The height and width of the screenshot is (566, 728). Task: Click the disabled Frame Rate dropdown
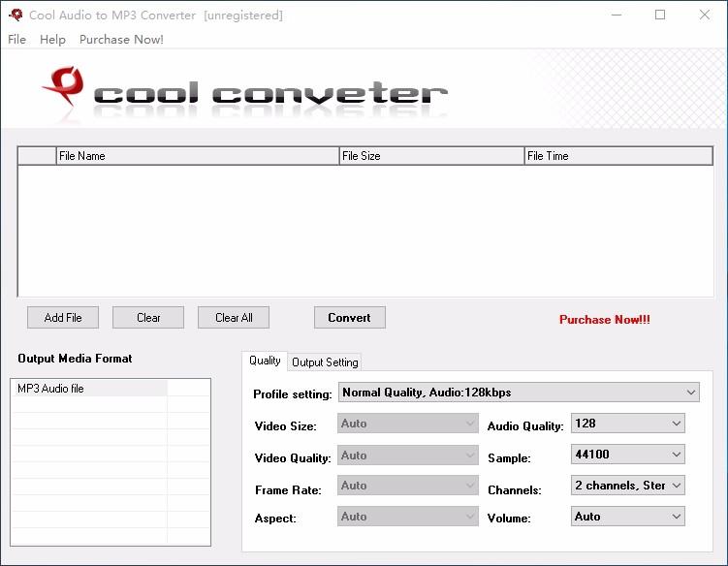(408, 486)
